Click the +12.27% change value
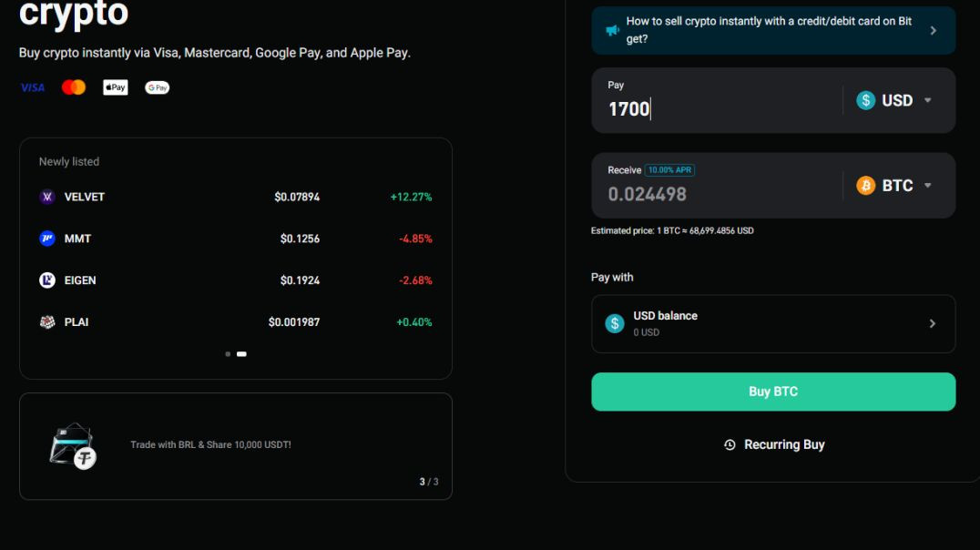Viewport: 980px width, 550px height. [412, 197]
